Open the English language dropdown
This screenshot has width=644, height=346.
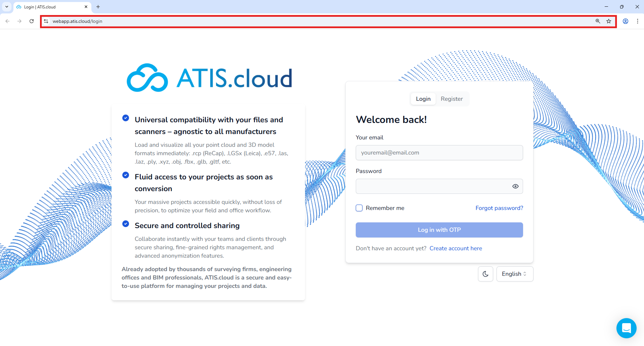click(514, 274)
